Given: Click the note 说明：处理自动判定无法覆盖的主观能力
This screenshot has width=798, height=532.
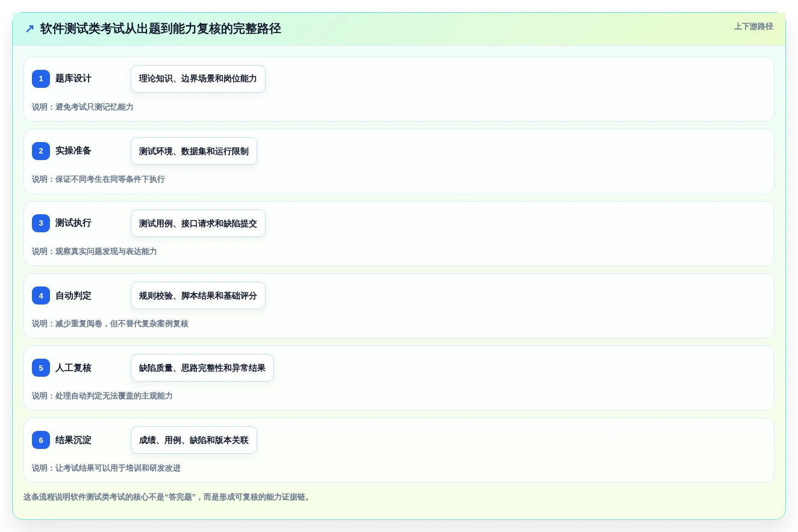Looking at the screenshot, I should tap(102, 396).
